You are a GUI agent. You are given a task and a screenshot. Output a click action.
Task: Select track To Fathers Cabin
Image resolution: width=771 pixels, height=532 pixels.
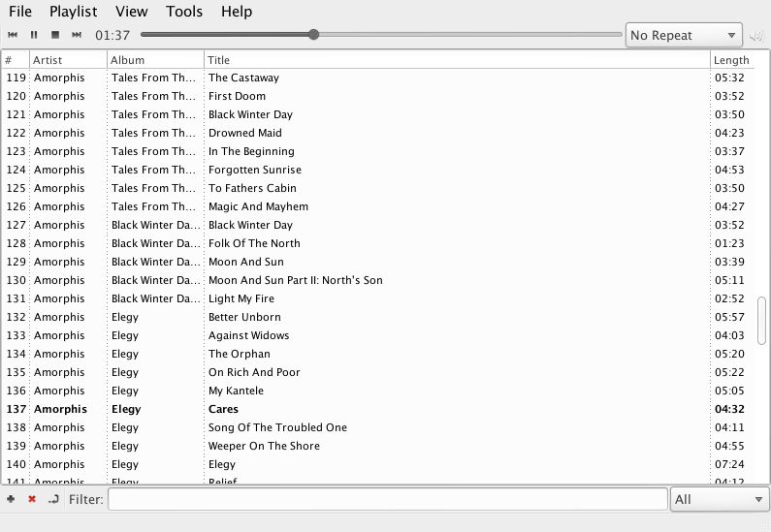point(378,188)
